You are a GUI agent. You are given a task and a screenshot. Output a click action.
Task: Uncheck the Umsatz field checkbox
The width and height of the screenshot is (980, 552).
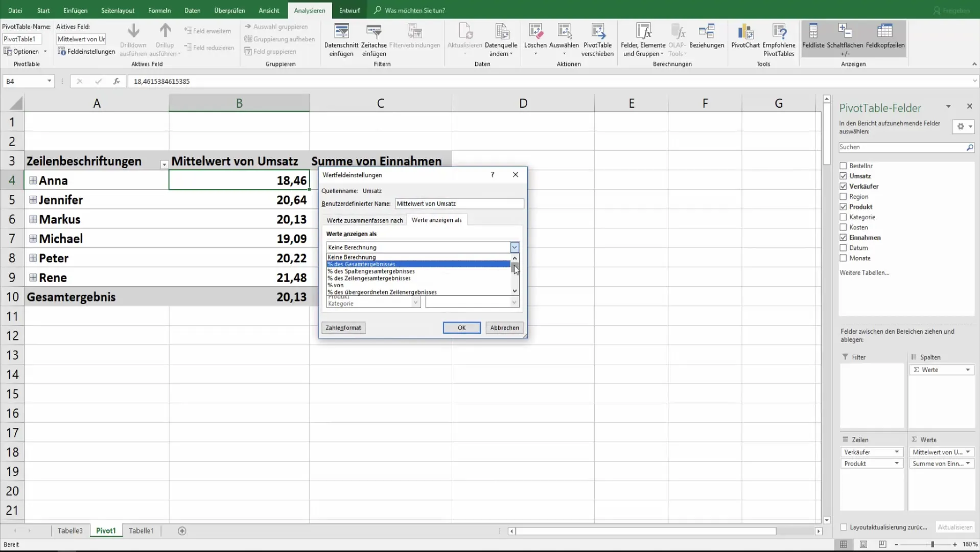pos(843,176)
